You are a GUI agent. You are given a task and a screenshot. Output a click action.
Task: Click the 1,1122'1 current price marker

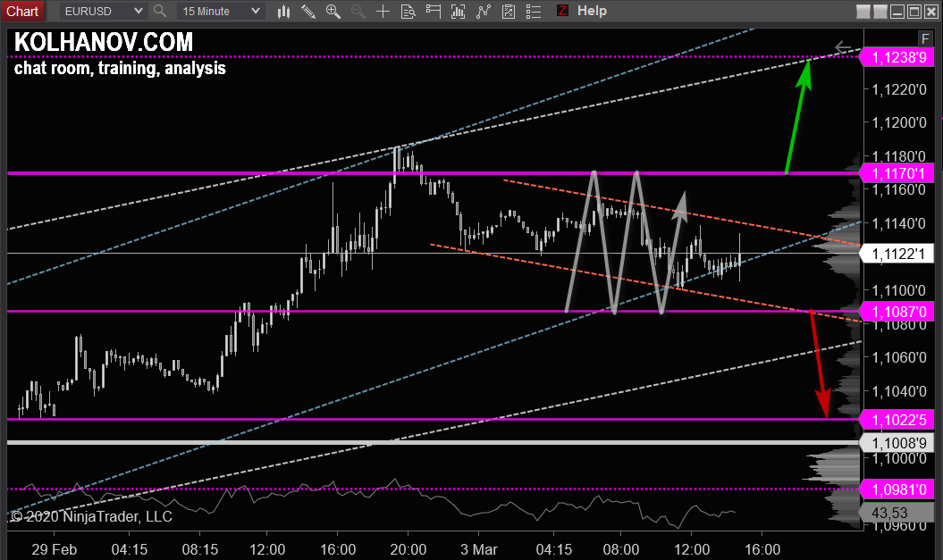pos(897,253)
